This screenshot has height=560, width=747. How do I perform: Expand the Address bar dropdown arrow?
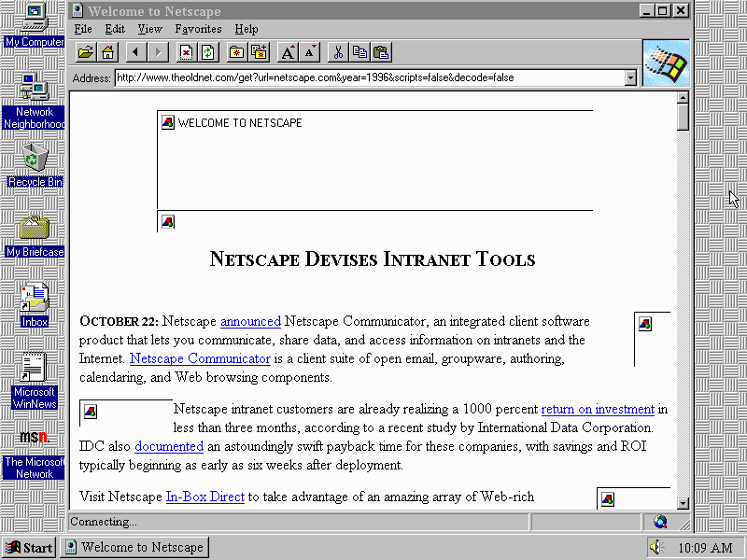coord(630,78)
